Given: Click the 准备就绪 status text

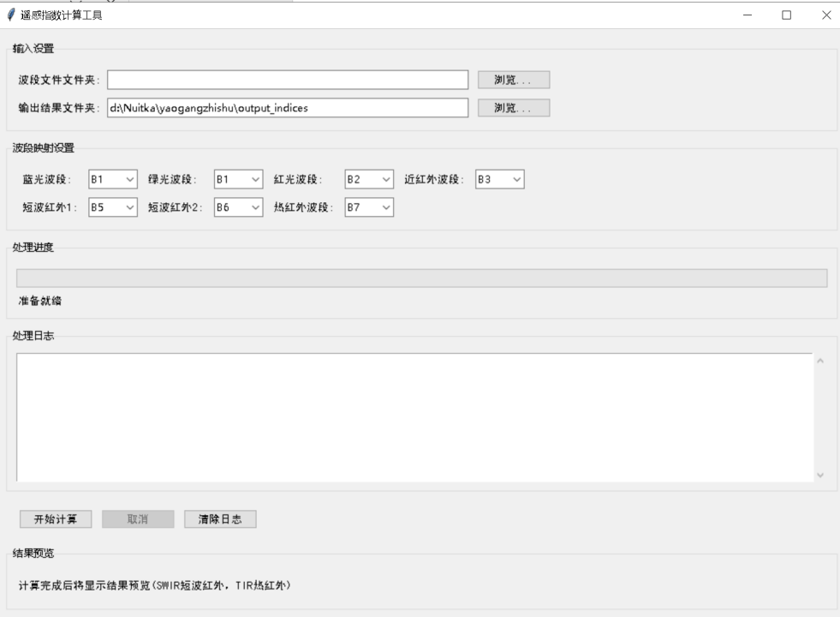Looking at the screenshot, I should pyautogui.click(x=40, y=301).
